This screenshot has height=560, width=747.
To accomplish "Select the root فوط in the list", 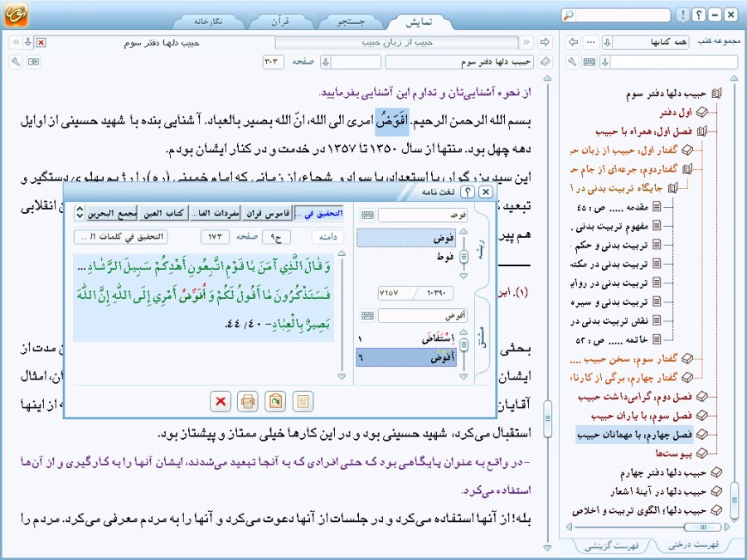I will click(x=406, y=257).
